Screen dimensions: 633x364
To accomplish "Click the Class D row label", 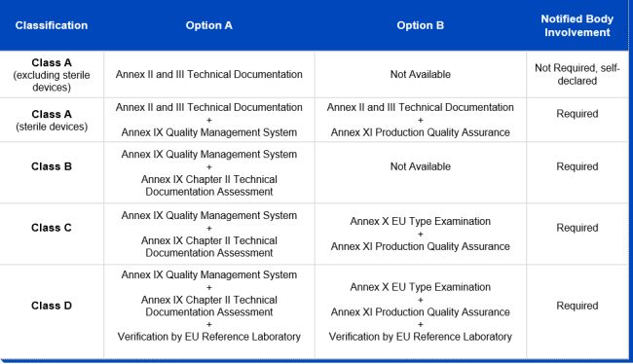I will tap(52, 306).
